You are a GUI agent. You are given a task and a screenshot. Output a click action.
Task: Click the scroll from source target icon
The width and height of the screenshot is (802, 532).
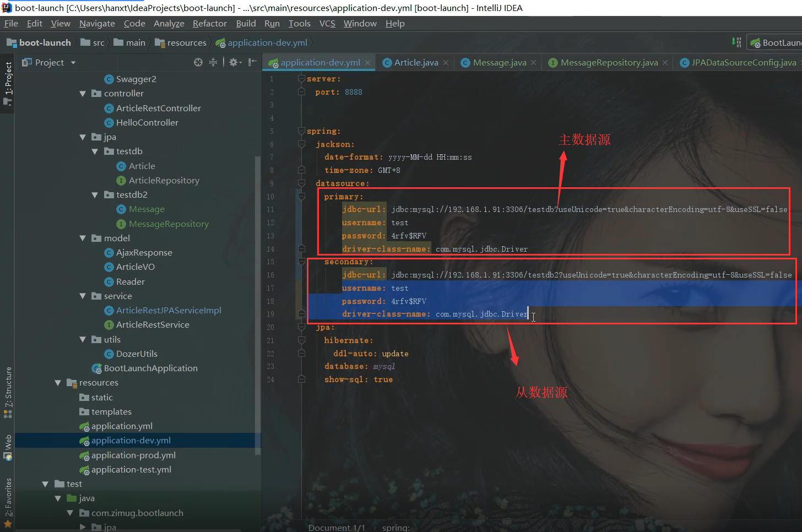198,62
